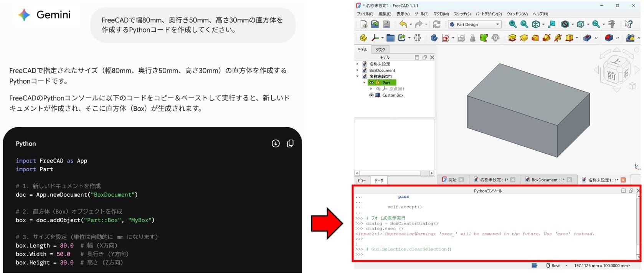
Task: Click the fit selection zoom icon
Action: (x=524, y=25)
